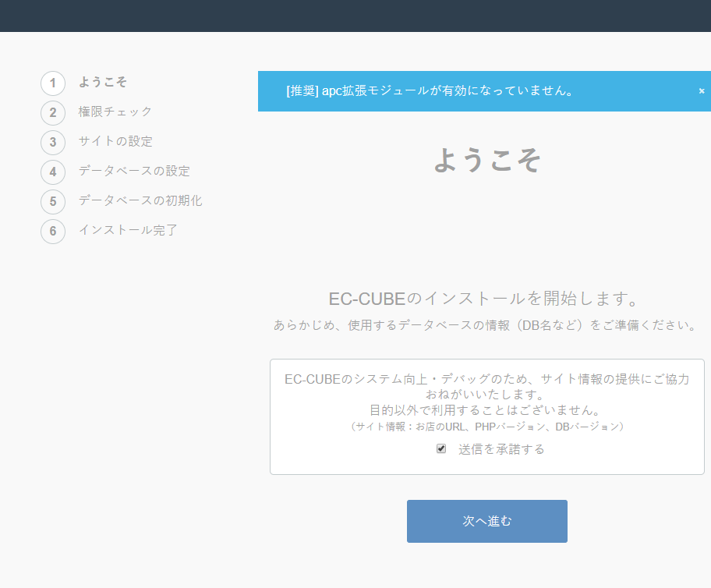Click the EC-CUBEのインストールを開始します heading
711x588 pixels.
484,299
